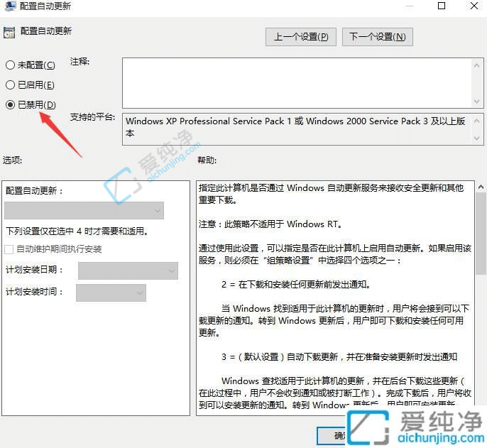This screenshot has height=448, width=487.
Task: Select the 未配置(C) radio button
Action: 10,65
